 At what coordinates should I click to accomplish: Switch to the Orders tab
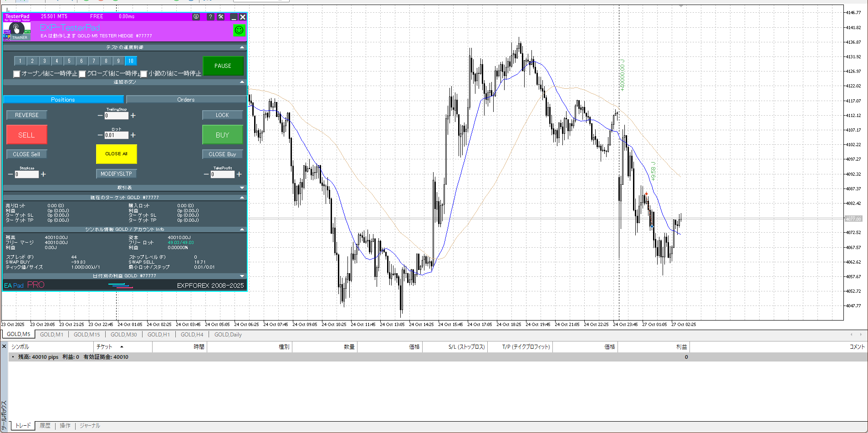(186, 100)
